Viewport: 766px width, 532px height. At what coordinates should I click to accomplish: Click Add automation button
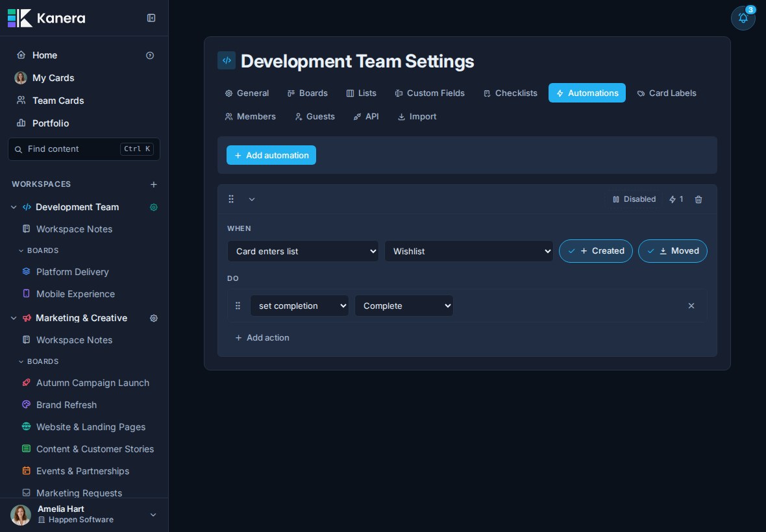[x=271, y=155]
